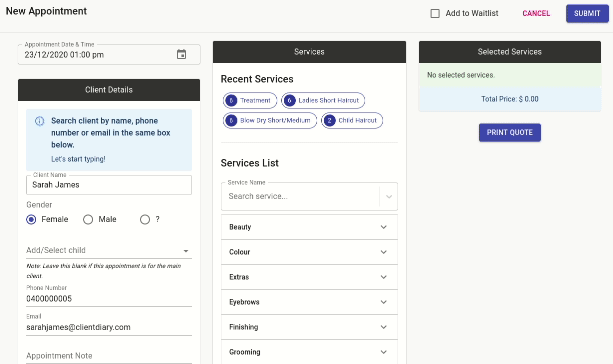Click the 'No selected services.' message
Viewport: 613px width, 364px height.
tap(461, 75)
